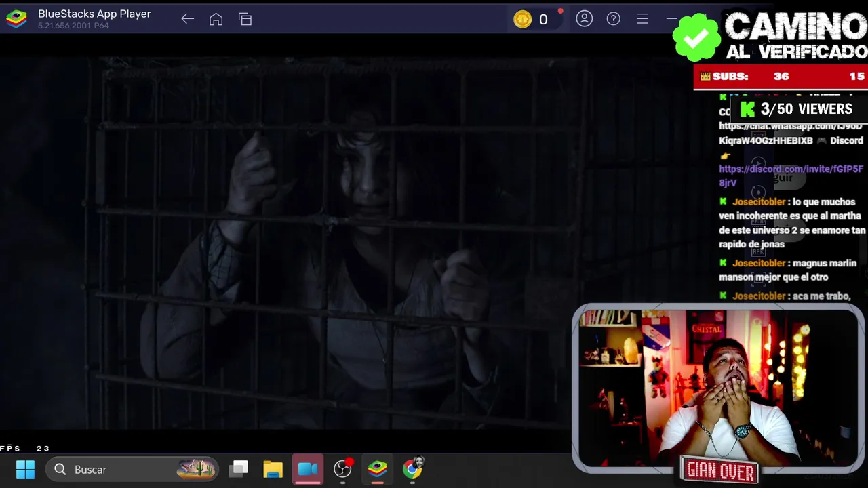This screenshot has width=868, height=488.
Task: Switch to the video camera taskbar app
Action: (x=308, y=469)
